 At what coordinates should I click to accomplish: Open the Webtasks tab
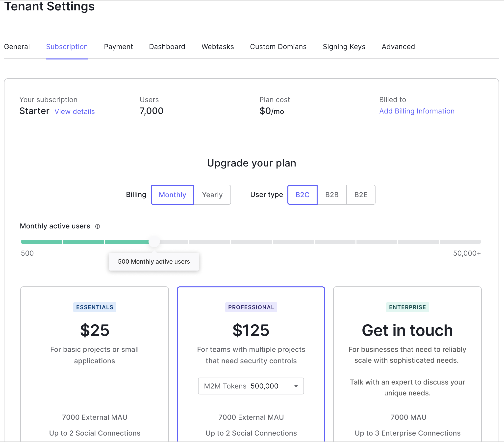click(x=218, y=47)
